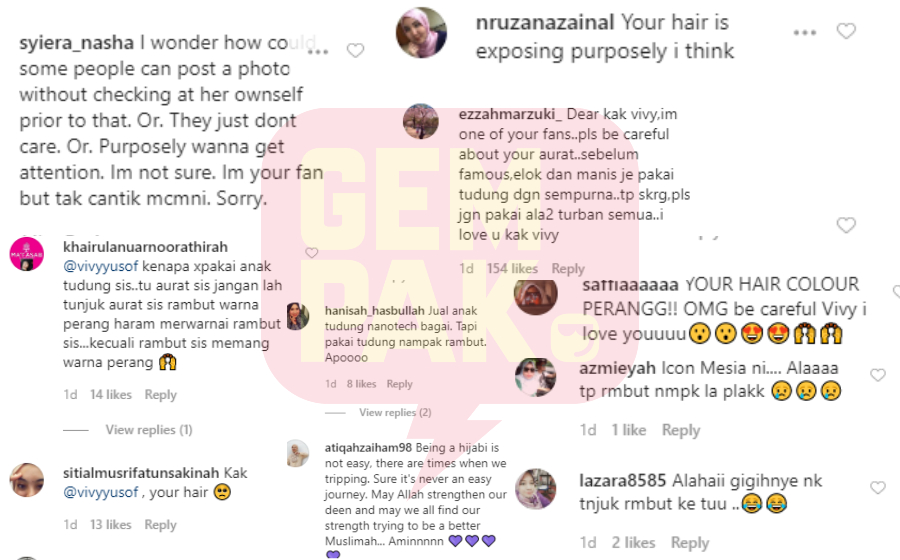Open khairulanuarnoorathirah's pink avatar
This screenshot has height=560, width=900.
coord(27,254)
